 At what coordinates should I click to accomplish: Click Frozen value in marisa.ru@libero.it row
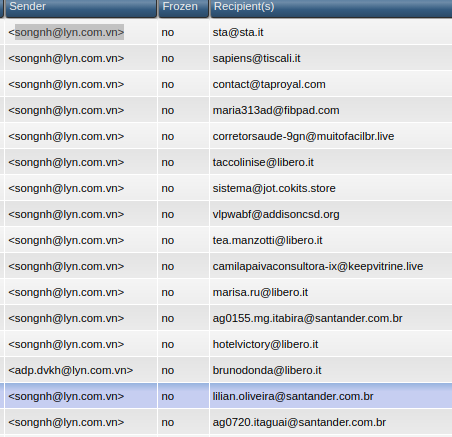pyautogui.click(x=168, y=292)
